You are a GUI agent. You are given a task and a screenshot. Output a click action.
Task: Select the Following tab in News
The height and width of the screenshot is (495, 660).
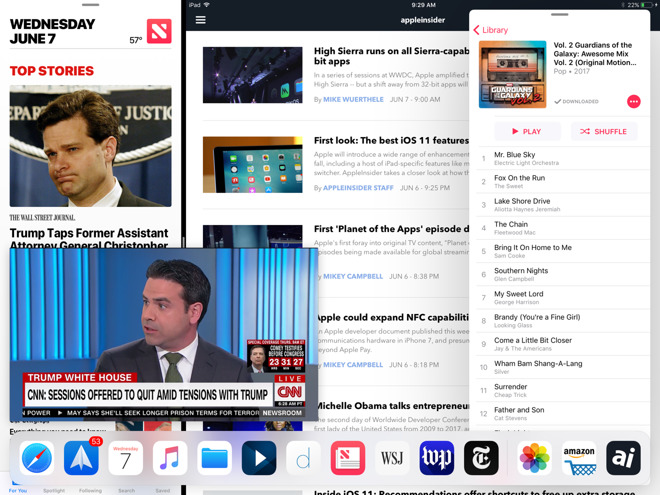click(x=90, y=488)
